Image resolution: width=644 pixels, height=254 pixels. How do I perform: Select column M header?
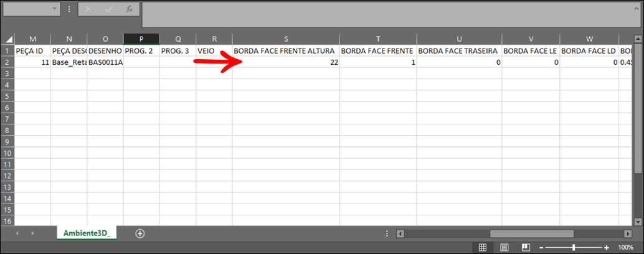point(33,39)
